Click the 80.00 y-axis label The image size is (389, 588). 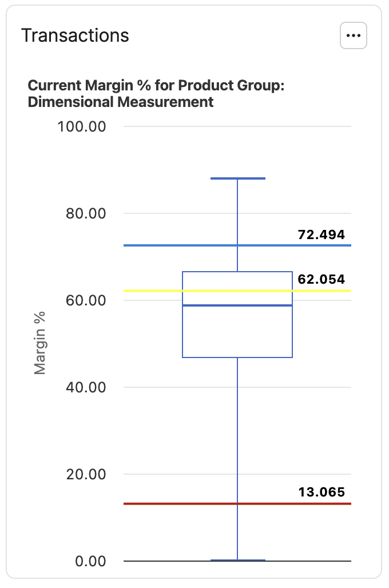(x=85, y=213)
